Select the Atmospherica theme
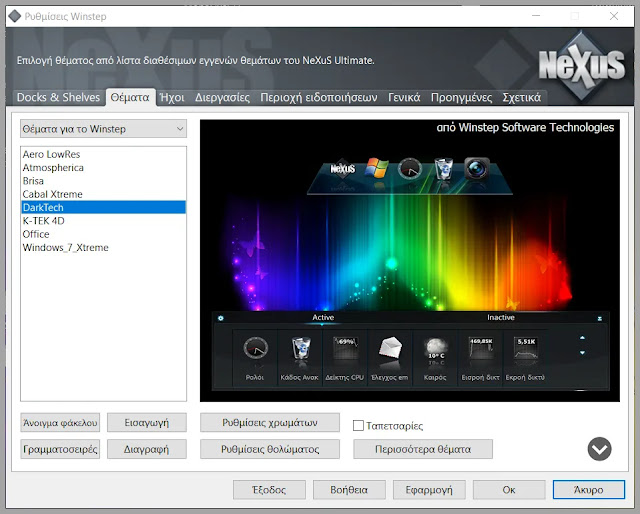The image size is (640, 514). click(104, 168)
